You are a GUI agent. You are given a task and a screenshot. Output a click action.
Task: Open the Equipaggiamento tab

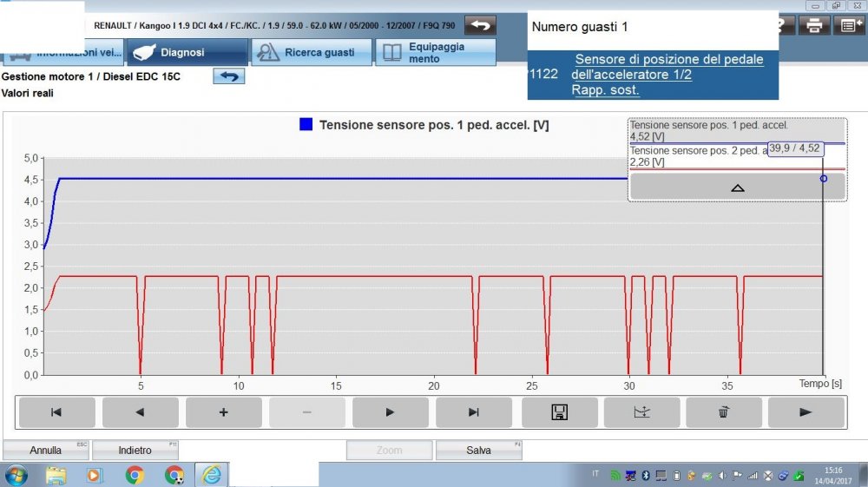(x=436, y=52)
